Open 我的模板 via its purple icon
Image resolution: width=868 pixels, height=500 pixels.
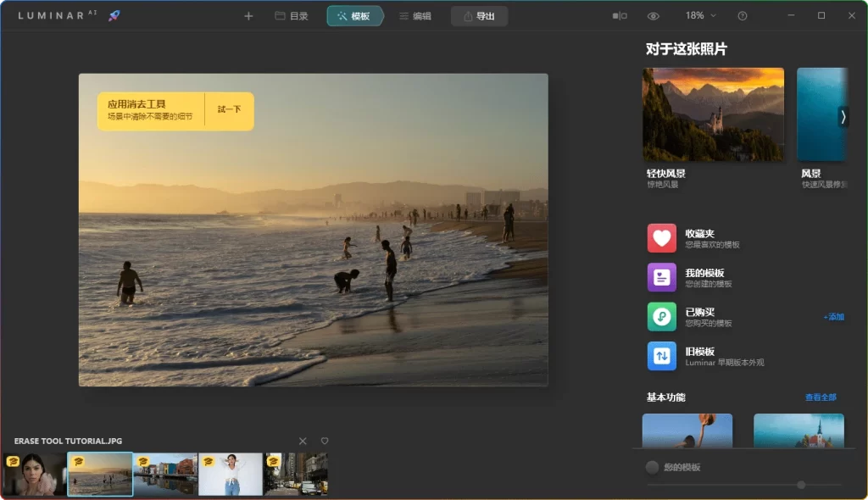[660, 277]
